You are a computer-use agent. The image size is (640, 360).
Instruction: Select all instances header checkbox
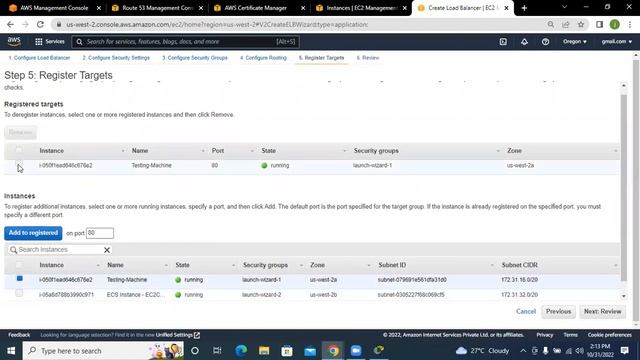[19, 264]
